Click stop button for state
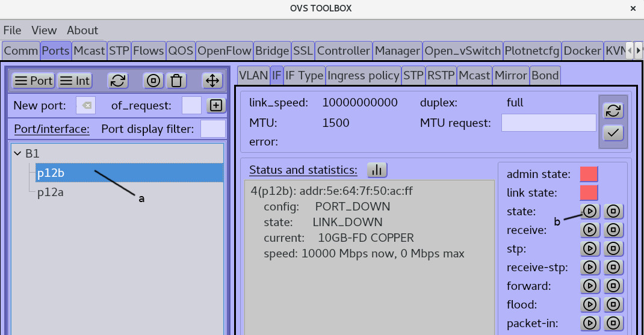This screenshot has width=644, height=335. point(614,212)
